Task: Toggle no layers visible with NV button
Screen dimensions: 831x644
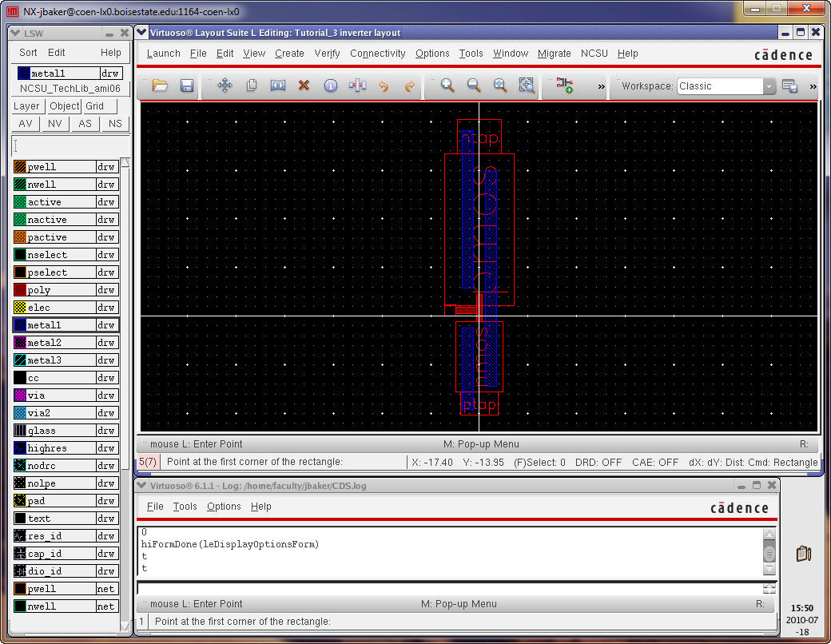Action: (54, 124)
